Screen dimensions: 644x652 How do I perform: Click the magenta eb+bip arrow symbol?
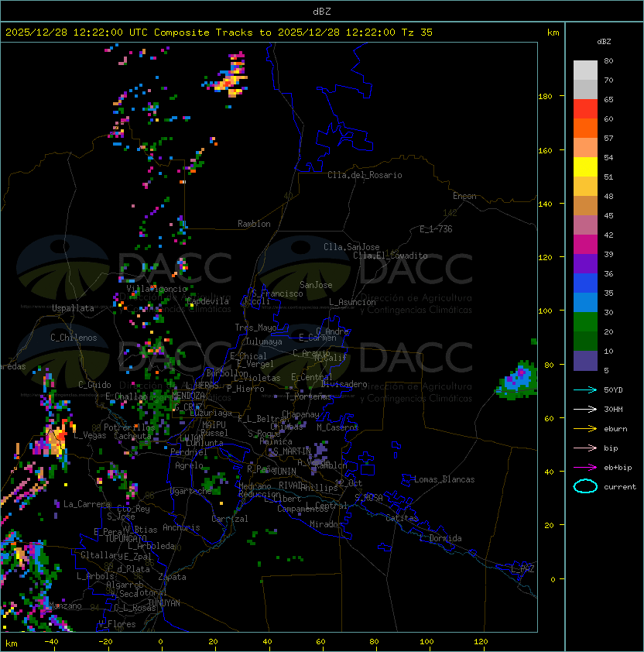click(x=585, y=468)
